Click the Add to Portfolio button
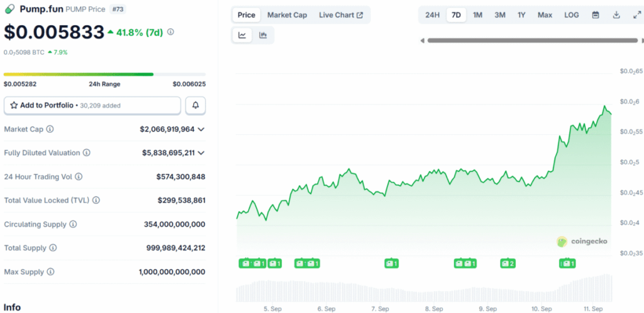The height and width of the screenshot is (313, 644). tap(92, 105)
